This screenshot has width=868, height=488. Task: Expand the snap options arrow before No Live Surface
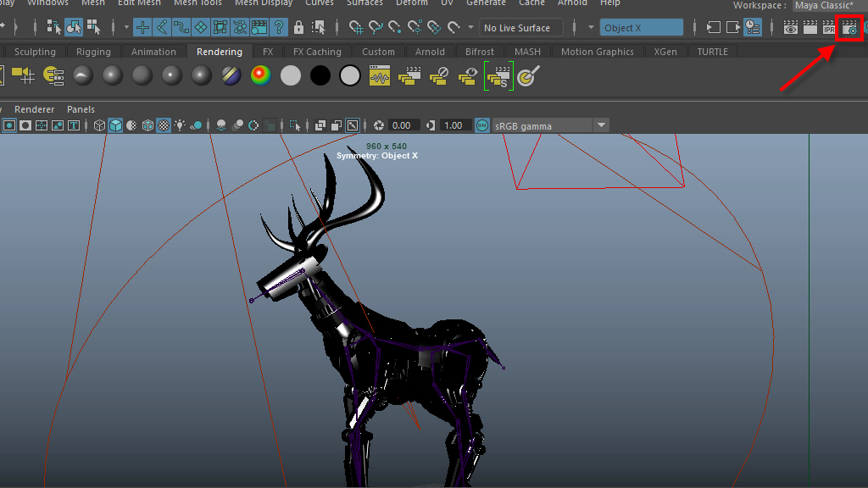click(470, 27)
